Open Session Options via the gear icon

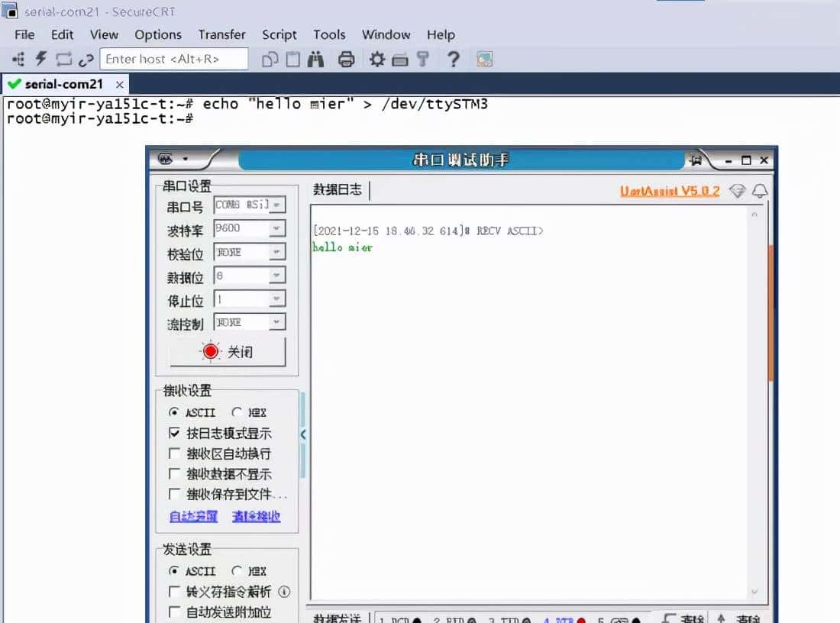[x=376, y=59]
